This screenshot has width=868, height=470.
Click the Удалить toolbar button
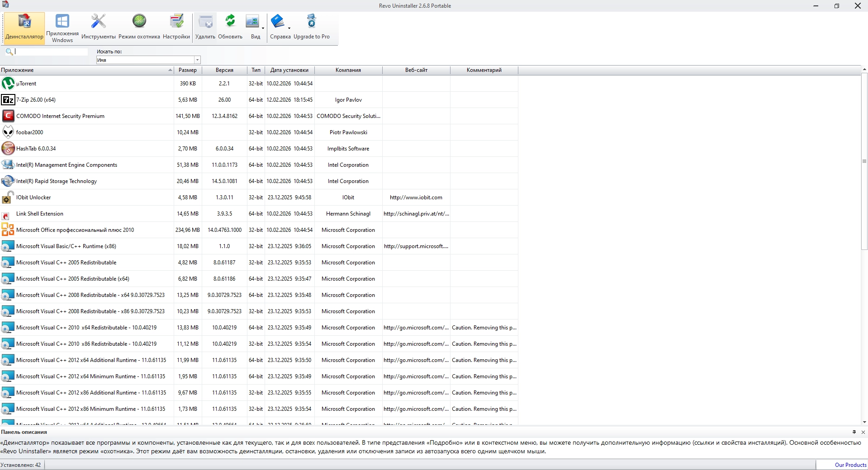(205, 28)
